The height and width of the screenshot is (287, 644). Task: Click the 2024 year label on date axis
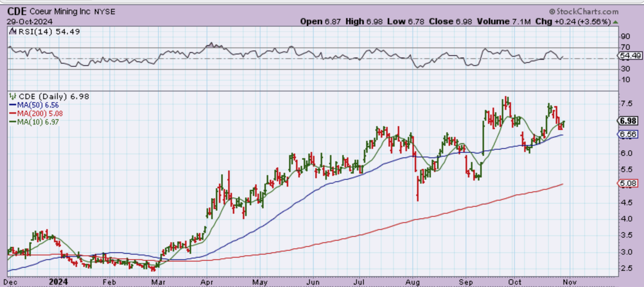[x=58, y=282]
